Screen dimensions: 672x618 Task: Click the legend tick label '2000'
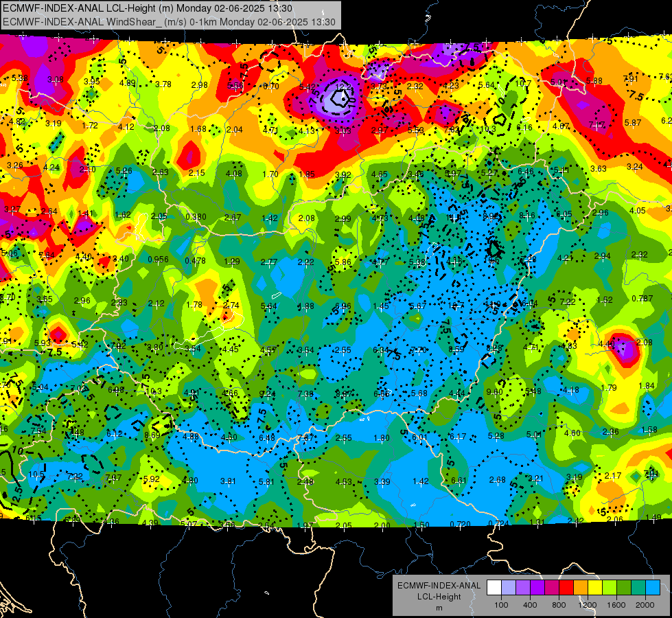(x=645, y=605)
